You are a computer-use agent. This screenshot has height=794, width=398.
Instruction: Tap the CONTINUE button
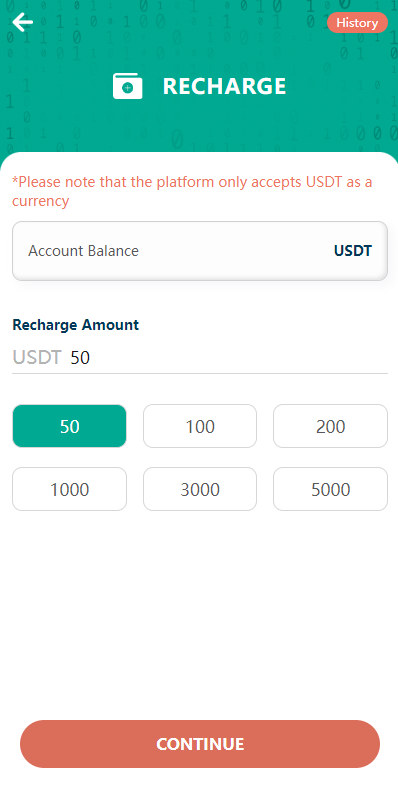[x=200, y=744]
